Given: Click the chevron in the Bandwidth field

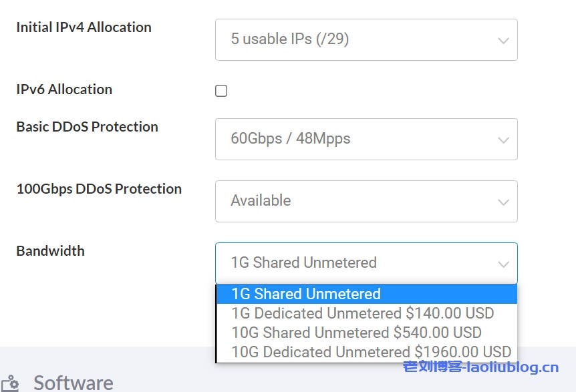Looking at the screenshot, I should tap(503, 264).
